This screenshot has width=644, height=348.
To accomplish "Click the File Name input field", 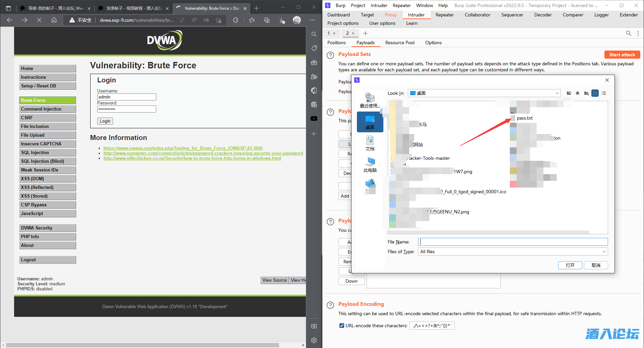I will click(513, 242).
